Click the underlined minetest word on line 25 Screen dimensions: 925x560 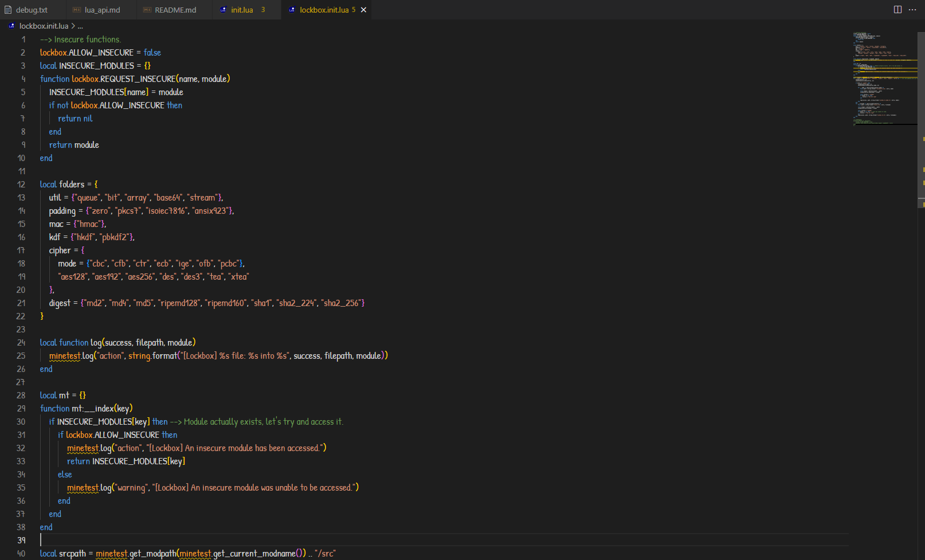click(65, 356)
